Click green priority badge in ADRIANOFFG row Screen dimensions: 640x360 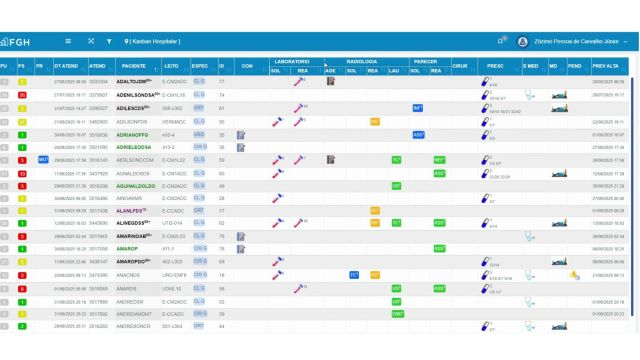coord(22,135)
